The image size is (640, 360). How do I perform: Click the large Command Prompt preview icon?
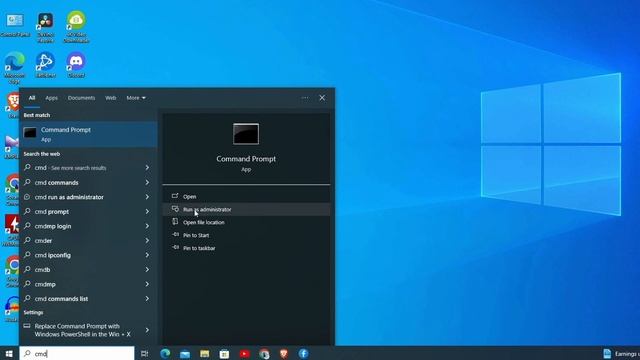[246, 134]
